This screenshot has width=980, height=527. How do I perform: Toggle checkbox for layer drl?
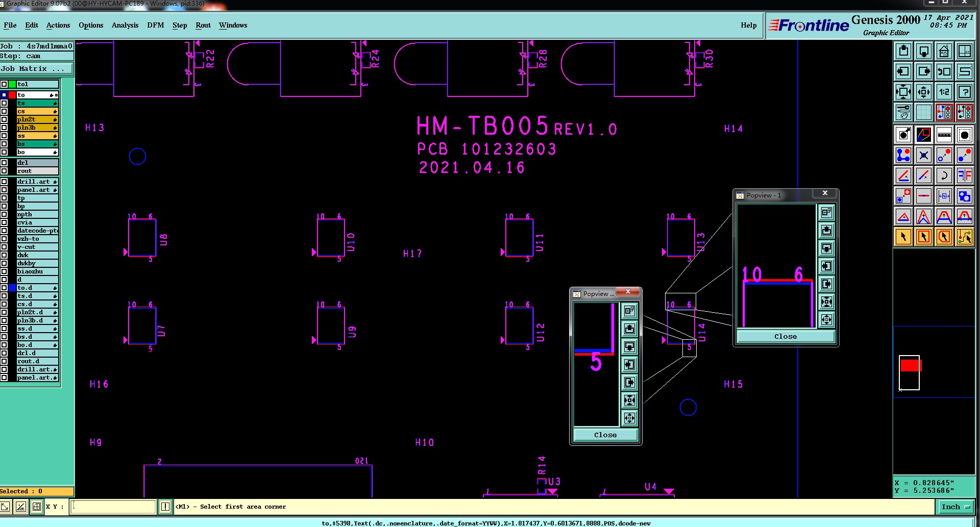pyautogui.click(x=4, y=163)
